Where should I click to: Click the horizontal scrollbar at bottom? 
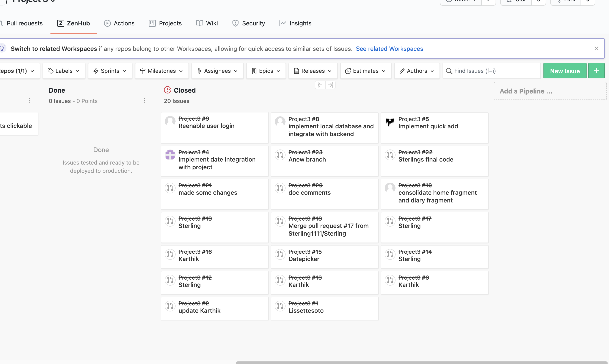tap(422, 362)
